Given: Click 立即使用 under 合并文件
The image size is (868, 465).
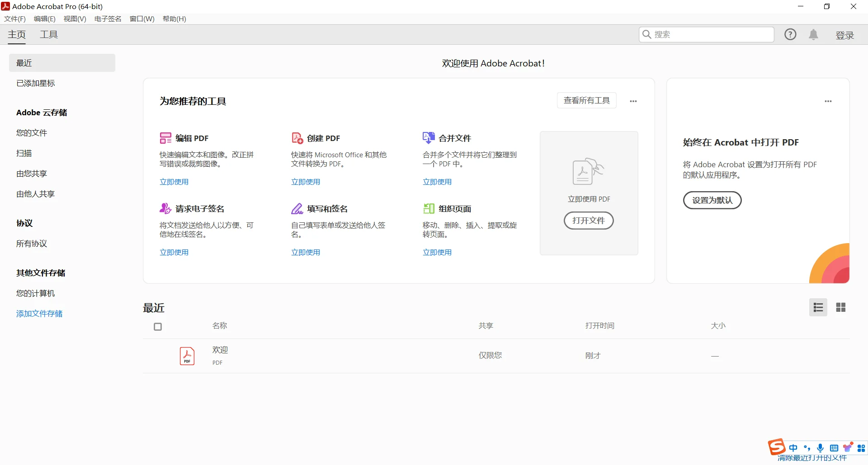Looking at the screenshot, I should tap(437, 182).
